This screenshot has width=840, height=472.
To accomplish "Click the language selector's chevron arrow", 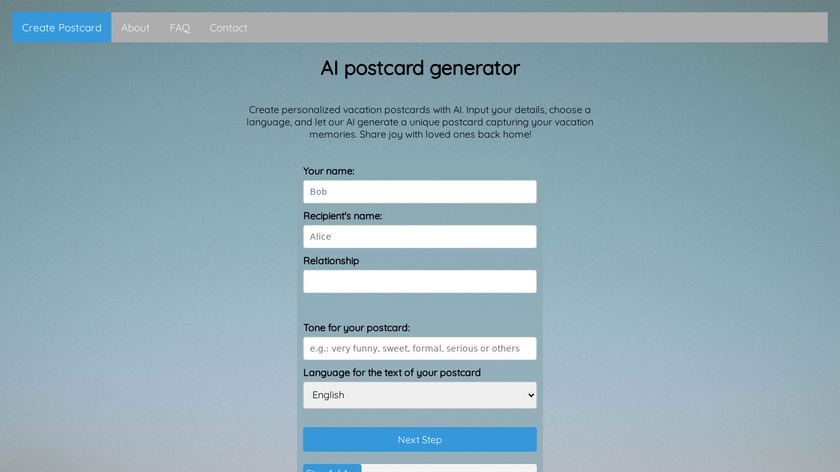I will pos(529,396).
